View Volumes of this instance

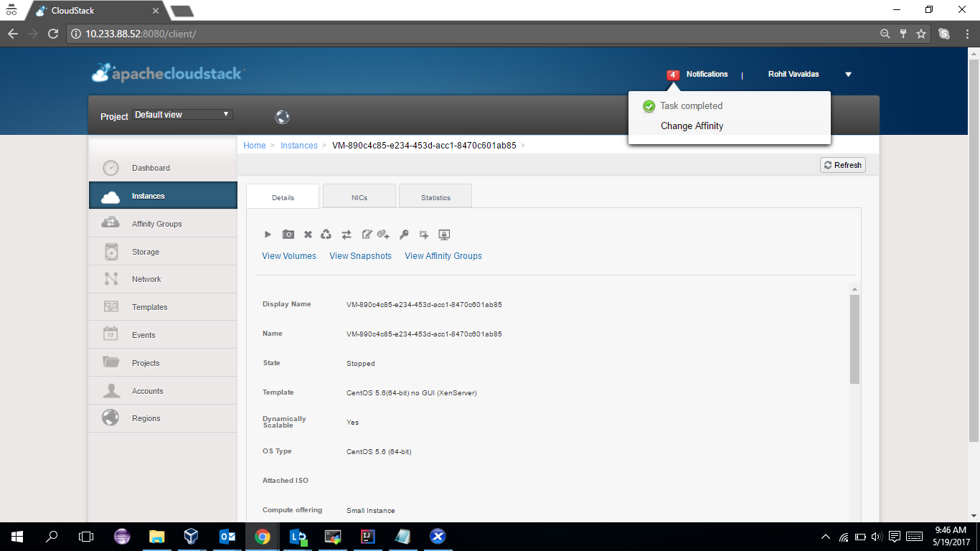(288, 255)
